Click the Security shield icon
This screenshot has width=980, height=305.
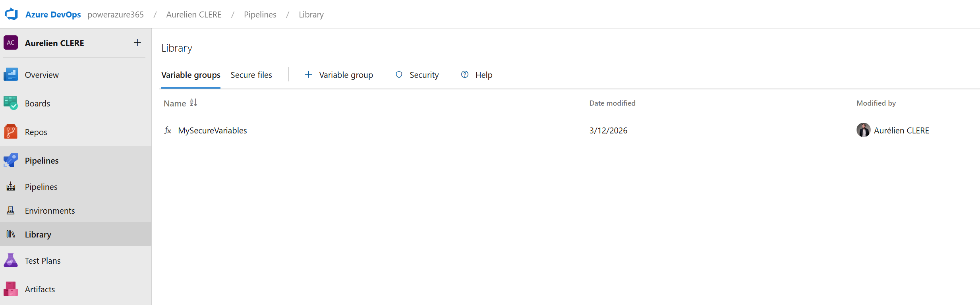pos(399,75)
